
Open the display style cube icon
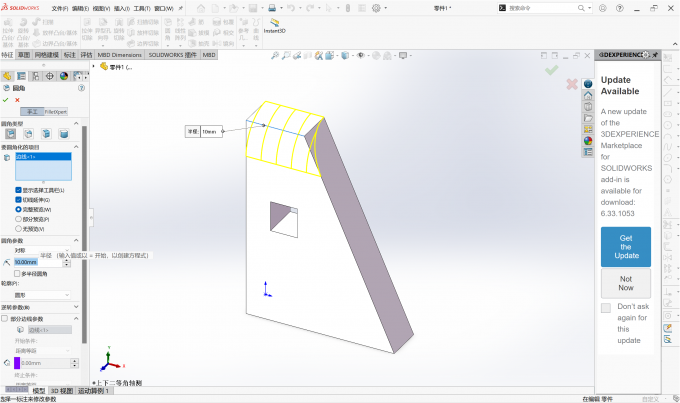[345, 56]
